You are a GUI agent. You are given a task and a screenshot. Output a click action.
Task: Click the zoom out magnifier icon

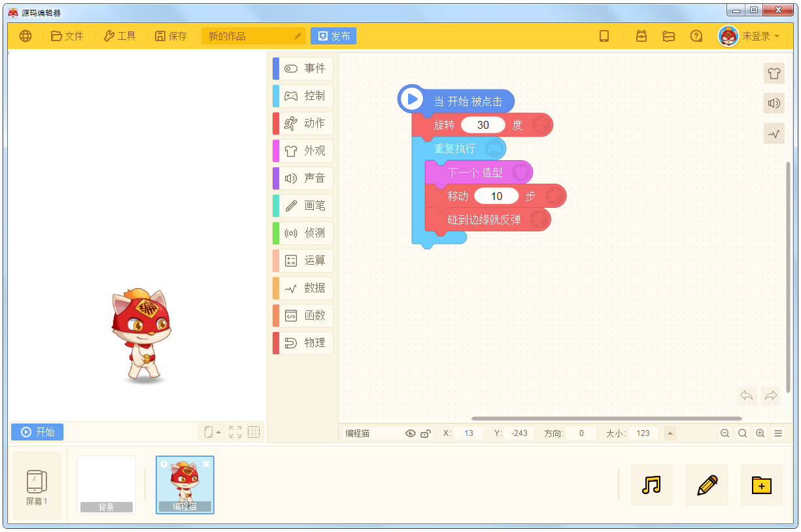(725, 433)
